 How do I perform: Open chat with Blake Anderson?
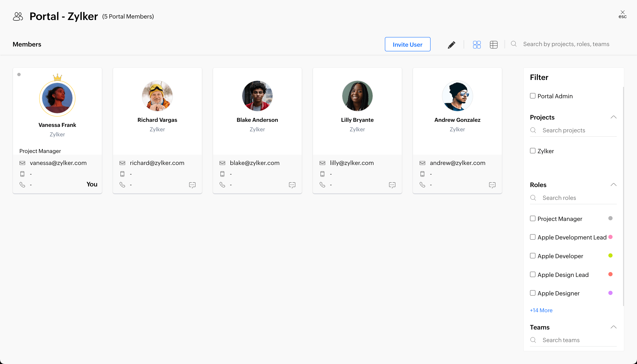tap(292, 185)
